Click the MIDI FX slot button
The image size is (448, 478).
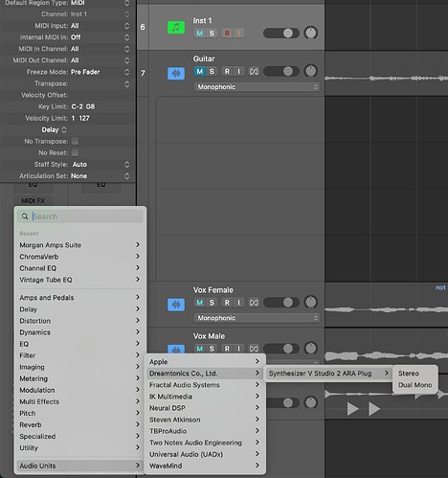pyautogui.click(x=33, y=201)
